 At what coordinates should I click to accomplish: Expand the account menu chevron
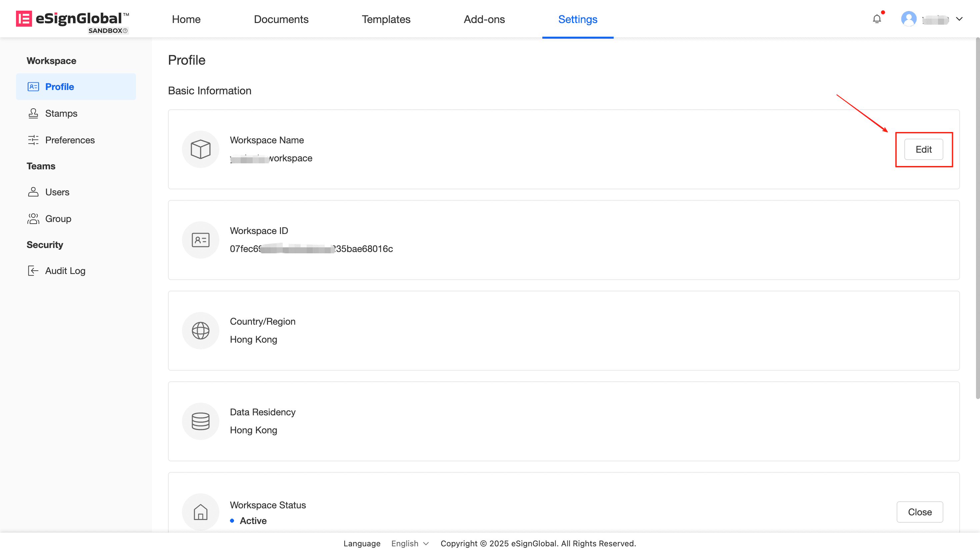click(959, 19)
